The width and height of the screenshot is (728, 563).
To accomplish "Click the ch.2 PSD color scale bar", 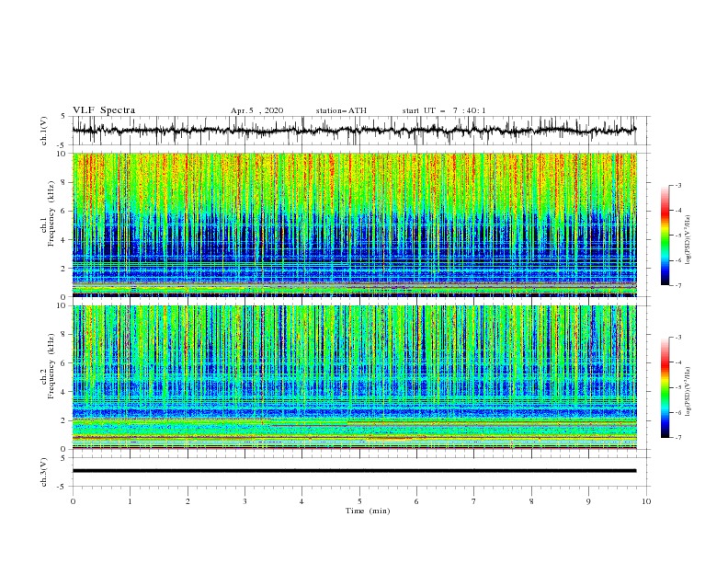I will (665, 387).
